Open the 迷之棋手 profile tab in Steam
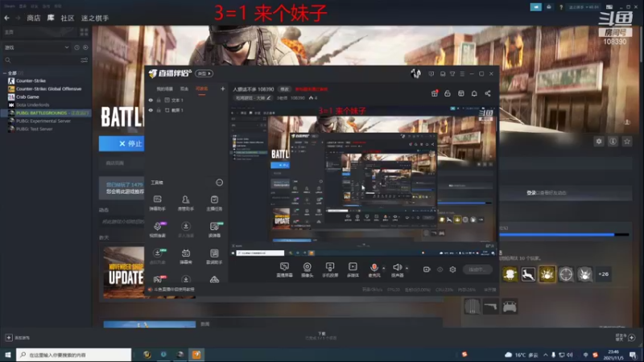This screenshot has height=362, width=644. tap(95, 18)
